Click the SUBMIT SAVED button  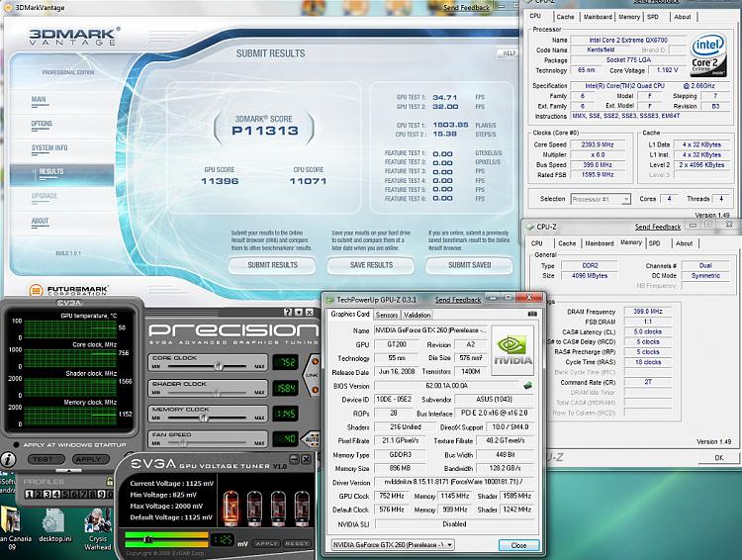469,265
